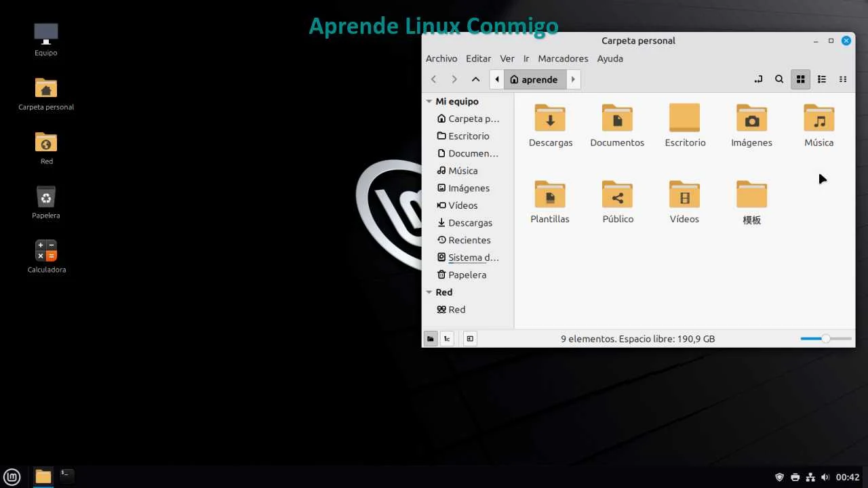Adjust the icon zoom slider
868x488 pixels.
tap(826, 339)
